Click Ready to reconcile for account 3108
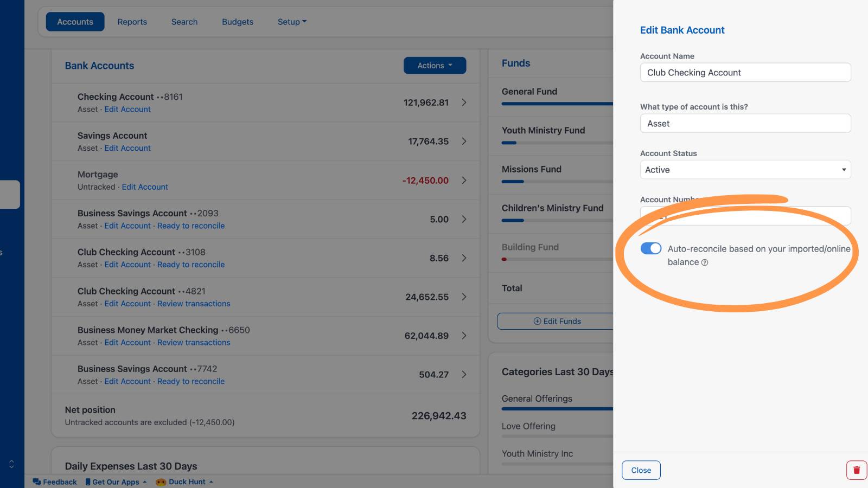Screen dimensions: 868x488 (191, 265)
